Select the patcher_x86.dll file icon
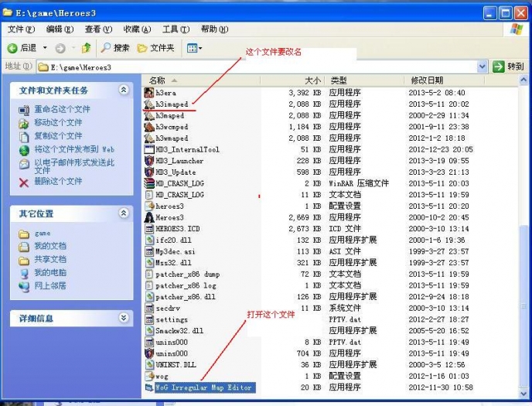 149,297
